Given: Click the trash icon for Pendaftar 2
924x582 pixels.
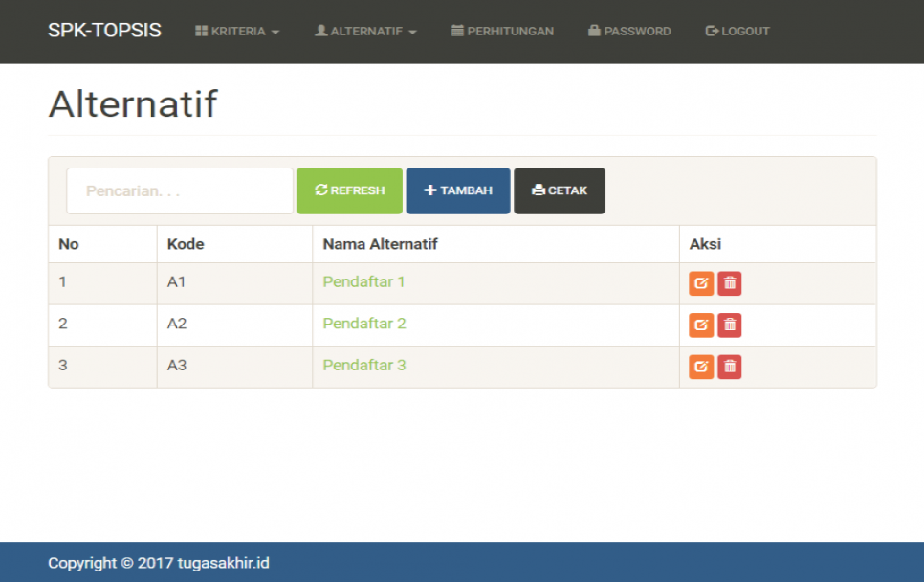Looking at the screenshot, I should tap(729, 325).
